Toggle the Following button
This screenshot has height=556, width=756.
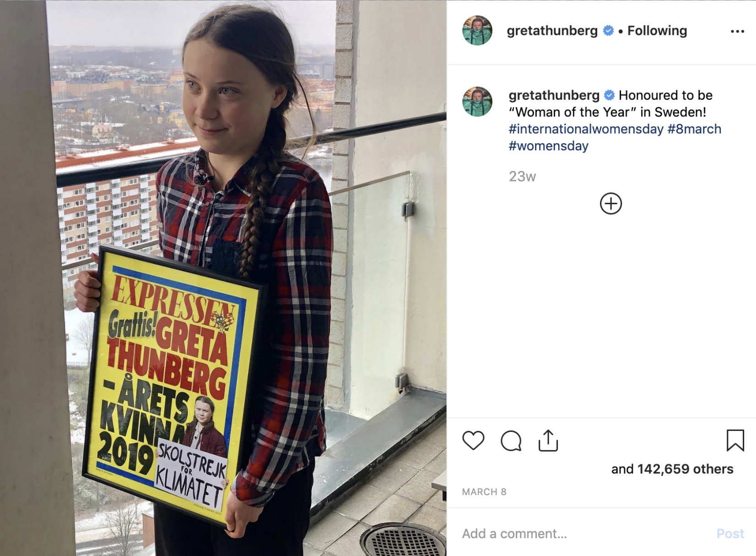657,31
